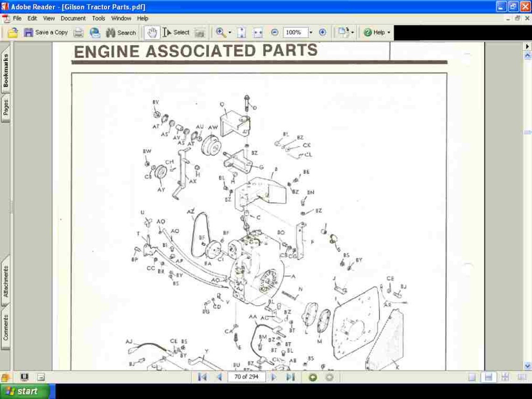
Task: Jump to the last page
Action: point(290,377)
